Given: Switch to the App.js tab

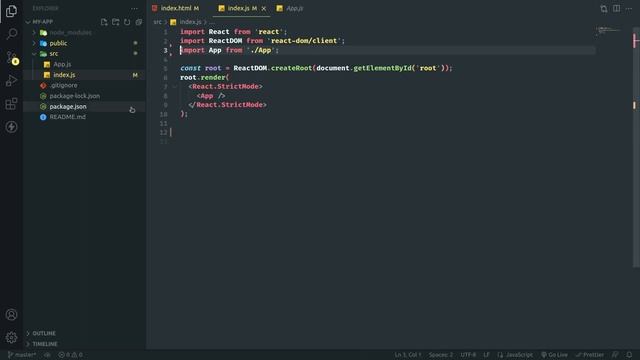Looking at the screenshot, I should point(290,8).
